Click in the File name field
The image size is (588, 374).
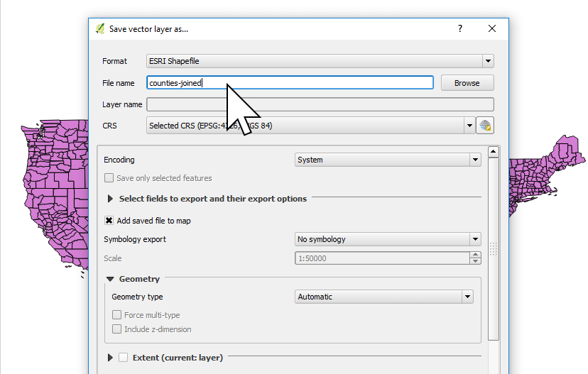[290, 83]
